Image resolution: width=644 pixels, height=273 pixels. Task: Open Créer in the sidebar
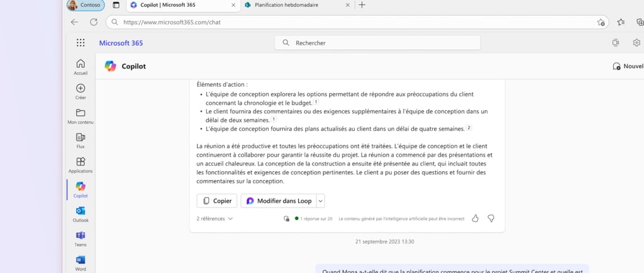(x=80, y=92)
